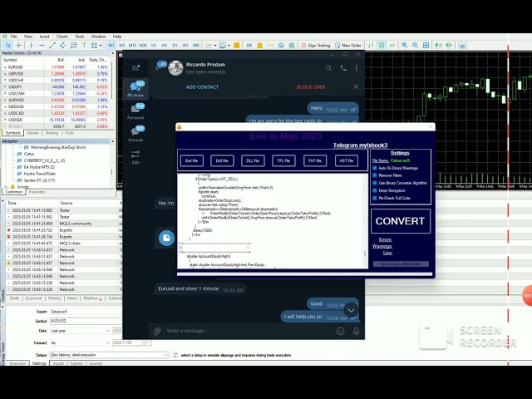The width and height of the screenshot is (532, 399).
Task: Click the attachment paperclip icon in Telegram
Action: 157,331
